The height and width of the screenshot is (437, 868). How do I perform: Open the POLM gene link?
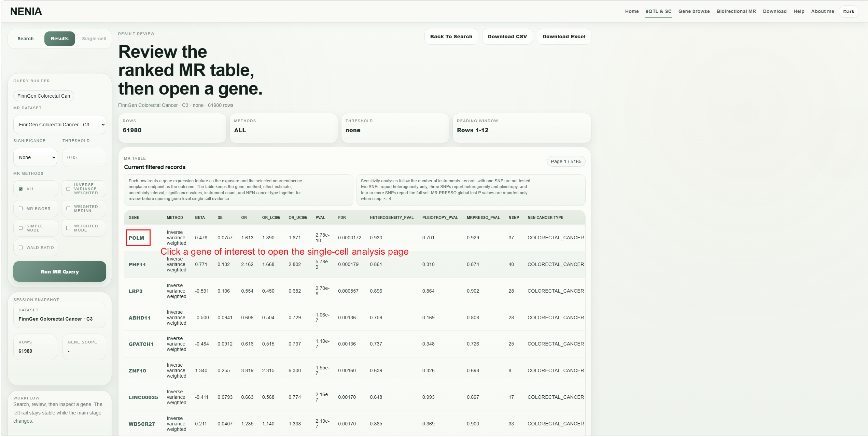point(136,238)
